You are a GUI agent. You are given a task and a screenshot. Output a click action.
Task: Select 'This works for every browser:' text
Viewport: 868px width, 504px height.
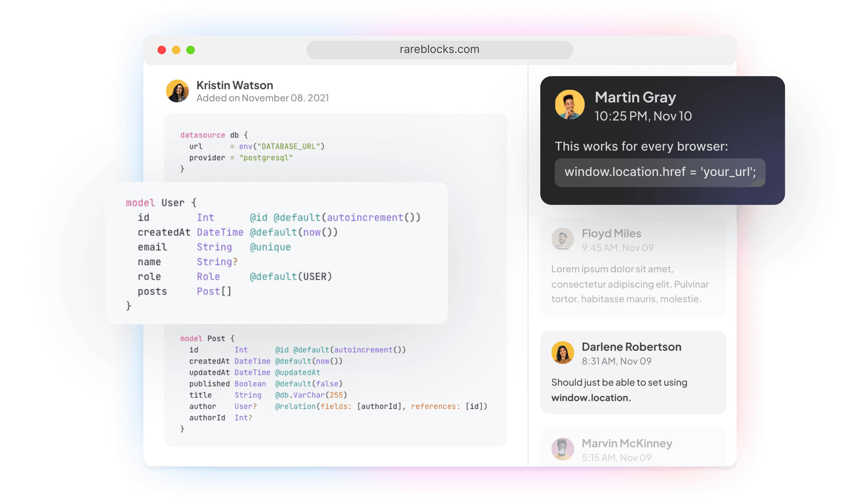[x=641, y=146]
